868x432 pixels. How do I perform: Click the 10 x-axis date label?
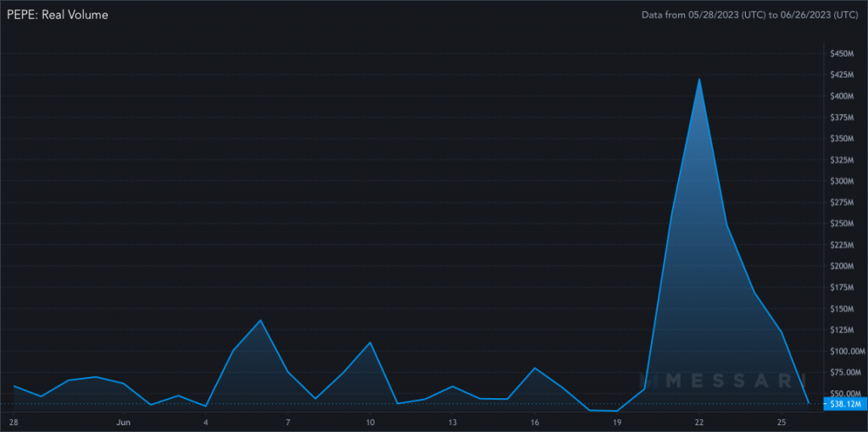pos(370,423)
